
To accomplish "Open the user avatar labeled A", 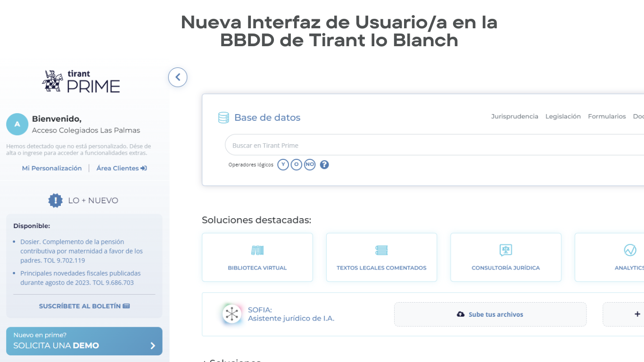I will coord(17,124).
